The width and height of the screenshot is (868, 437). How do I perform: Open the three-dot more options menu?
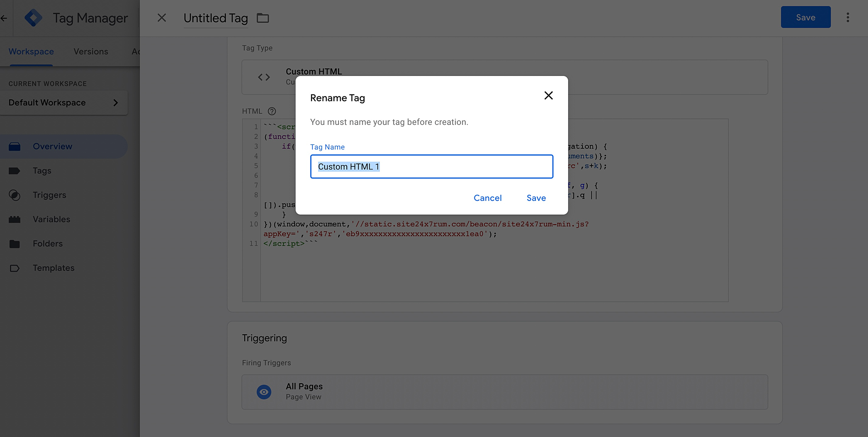[x=848, y=17]
